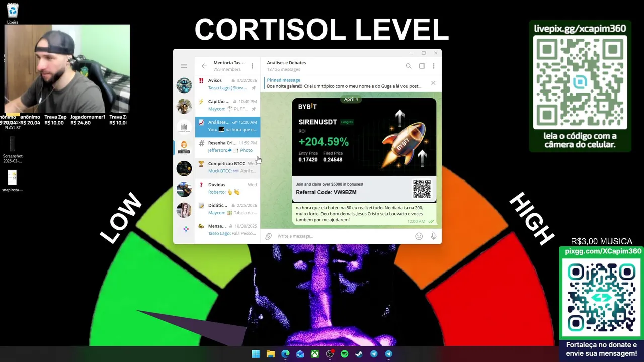Open Spotify from taskbar
Image resolution: width=644 pixels, height=362 pixels.
point(344,354)
